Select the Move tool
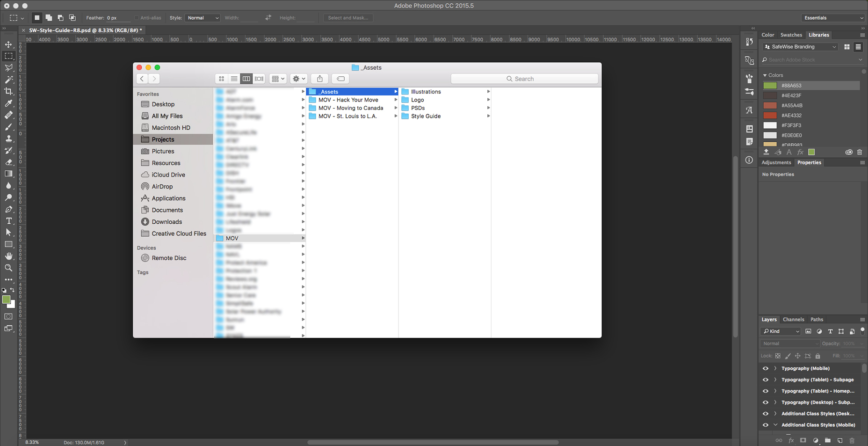868x446 pixels. 8,44
